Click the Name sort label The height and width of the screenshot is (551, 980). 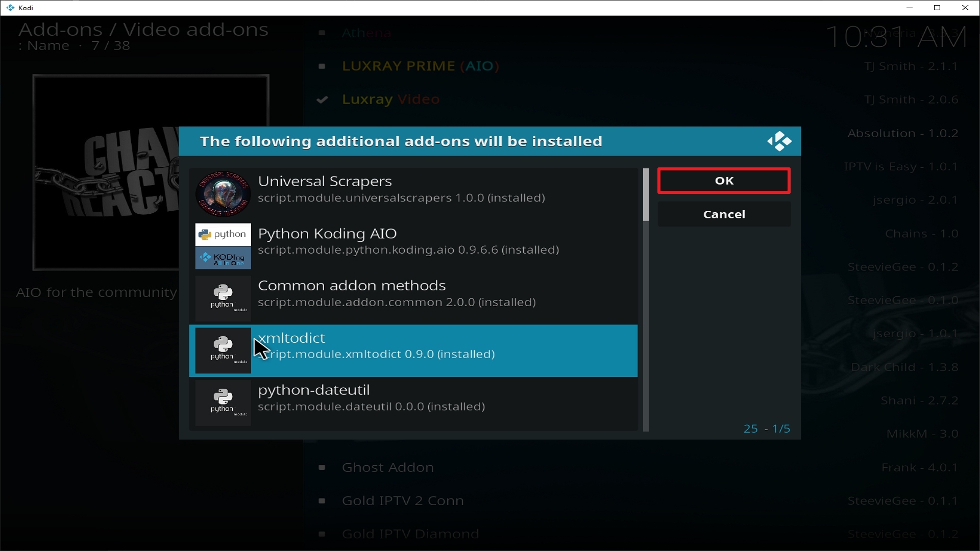[x=48, y=46]
